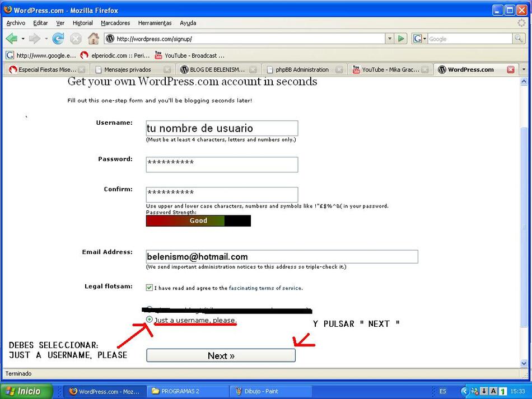
Task: Click the search magnifier icon
Action: tap(520, 39)
